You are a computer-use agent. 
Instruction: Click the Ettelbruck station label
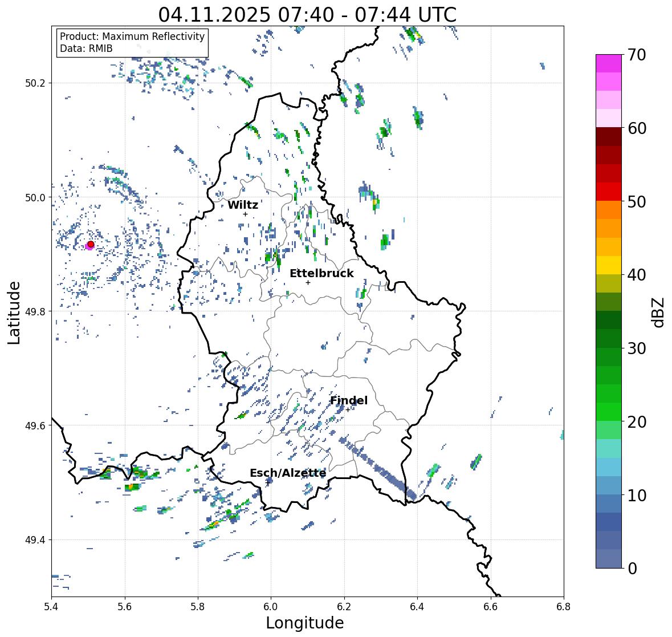[321, 273]
